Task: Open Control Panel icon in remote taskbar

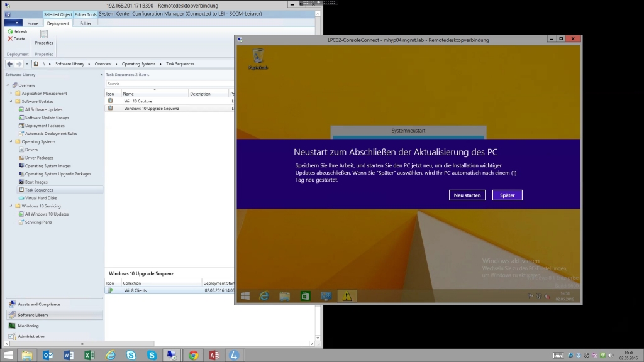Action: tap(326, 296)
